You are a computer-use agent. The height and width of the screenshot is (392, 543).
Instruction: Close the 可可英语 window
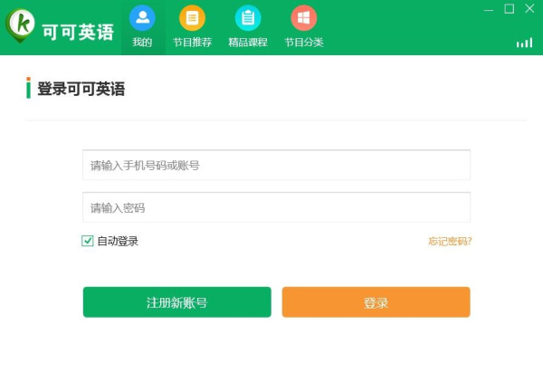[529, 9]
